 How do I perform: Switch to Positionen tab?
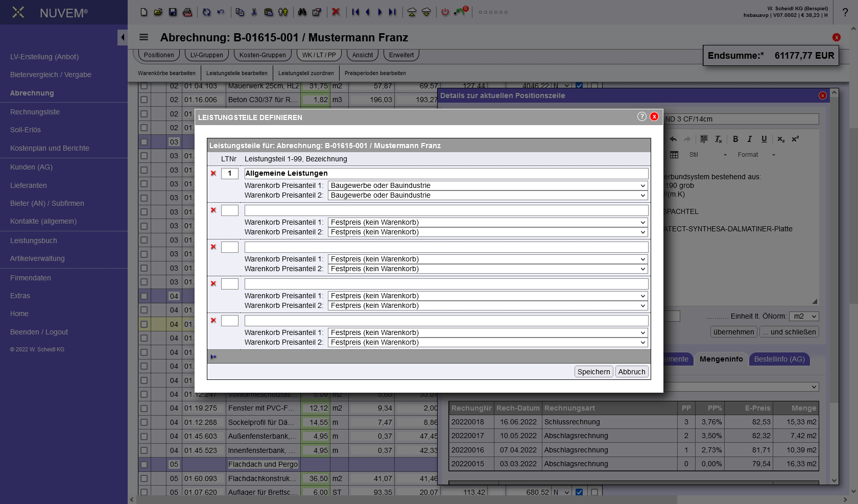(x=159, y=55)
